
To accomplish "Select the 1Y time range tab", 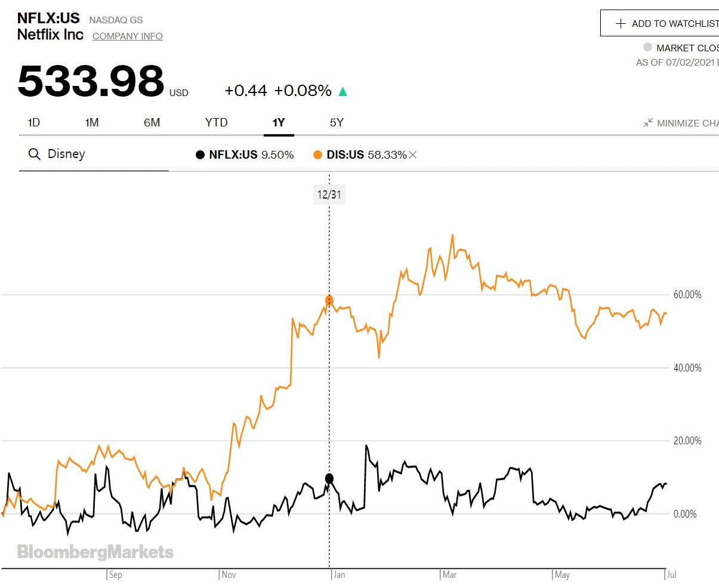I will [x=279, y=122].
